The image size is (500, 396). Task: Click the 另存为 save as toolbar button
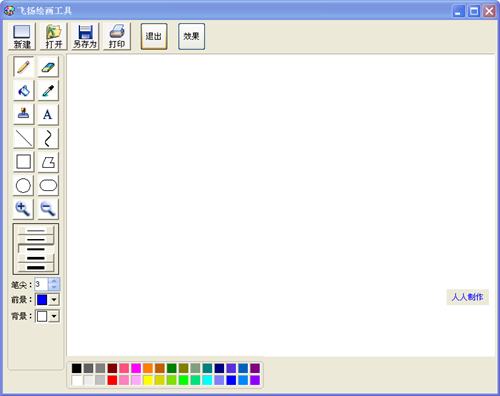[x=85, y=36]
